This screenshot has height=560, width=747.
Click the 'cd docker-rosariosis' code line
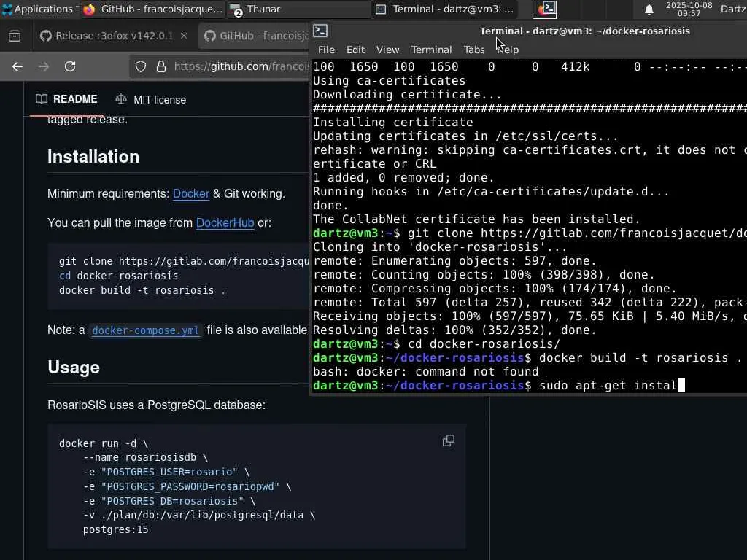click(x=119, y=276)
